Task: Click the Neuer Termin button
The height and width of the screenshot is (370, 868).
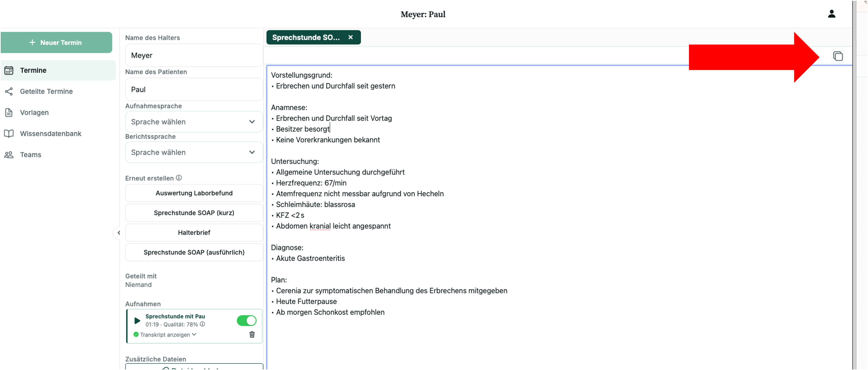Action: click(56, 42)
